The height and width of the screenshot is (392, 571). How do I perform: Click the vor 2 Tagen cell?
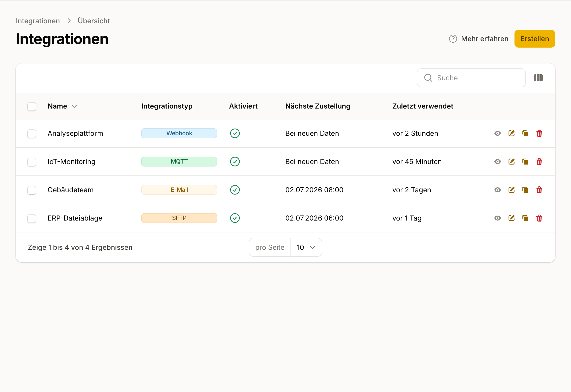[412, 190]
